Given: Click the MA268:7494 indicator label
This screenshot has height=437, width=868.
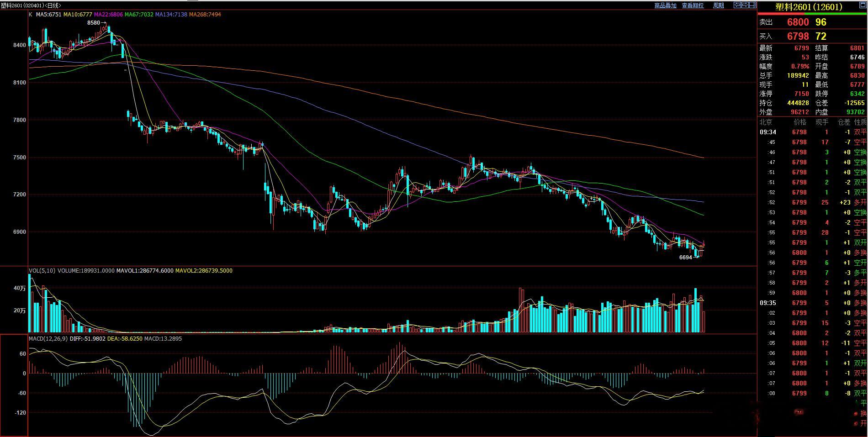Looking at the screenshot, I should click(x=205, y=15).
